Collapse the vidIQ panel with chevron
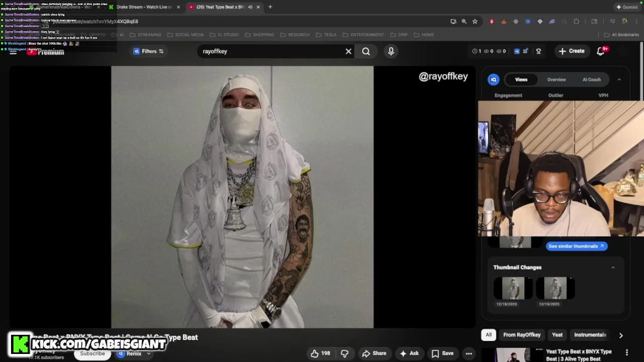The image size is (644, 362). pos(619,79)
